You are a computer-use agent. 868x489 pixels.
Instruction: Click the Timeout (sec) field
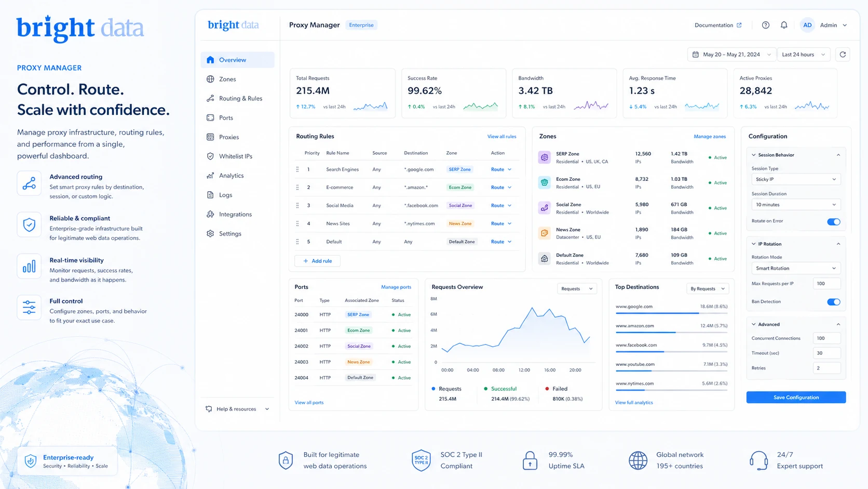[x=826, y=353]
